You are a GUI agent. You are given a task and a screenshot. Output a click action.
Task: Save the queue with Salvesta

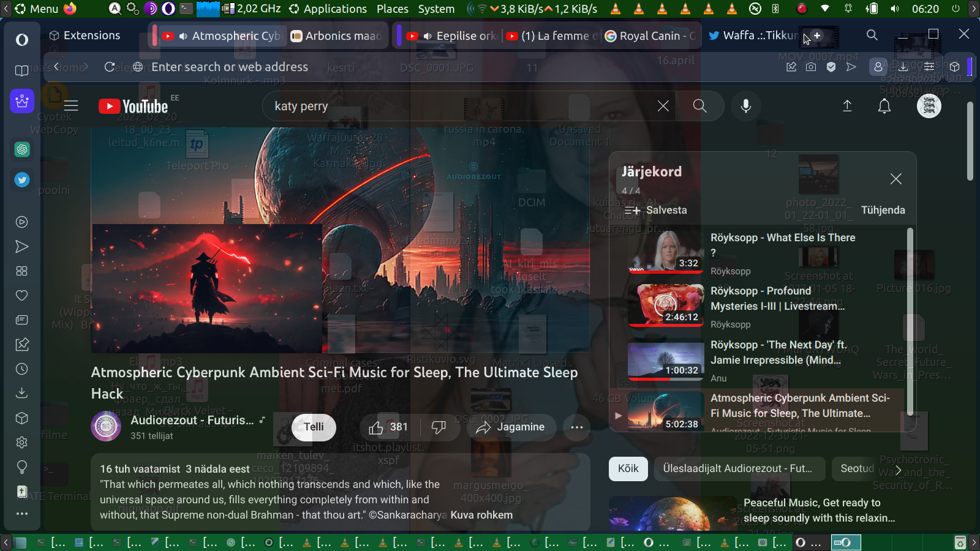tap(656, 210)
